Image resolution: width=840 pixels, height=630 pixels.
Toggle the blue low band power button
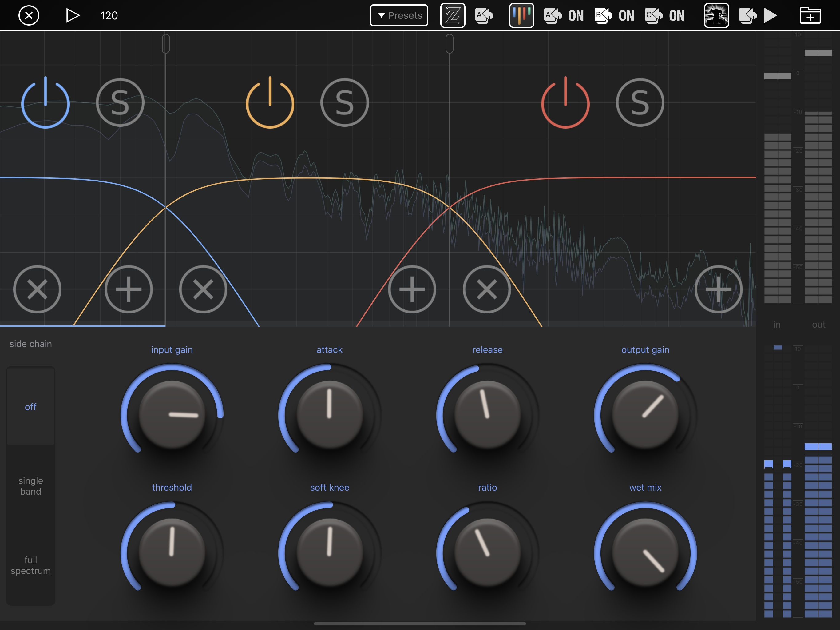45,103
